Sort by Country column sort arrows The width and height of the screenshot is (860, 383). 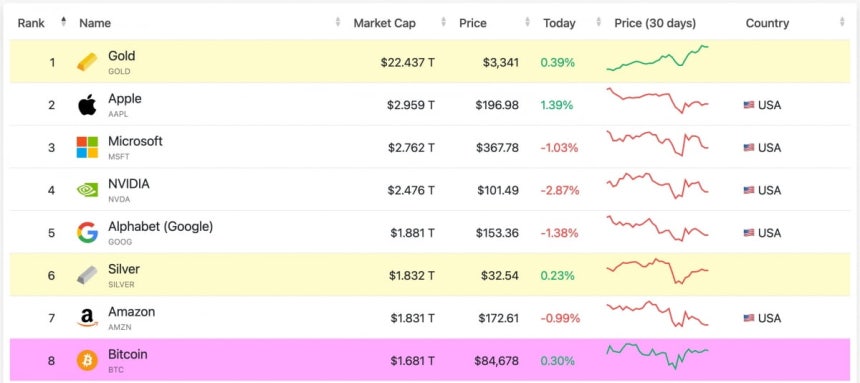tap(842, 22)
